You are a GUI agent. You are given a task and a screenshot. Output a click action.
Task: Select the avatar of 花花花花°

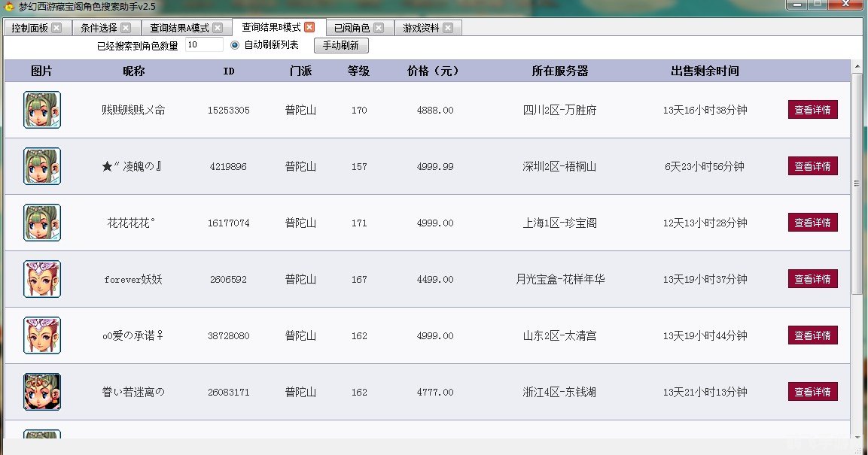(42, 223)
